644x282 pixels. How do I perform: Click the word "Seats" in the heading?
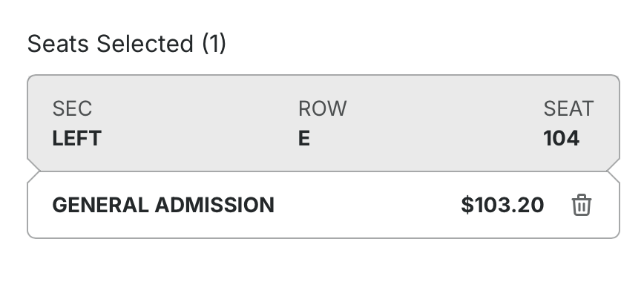tap(58, 44)
